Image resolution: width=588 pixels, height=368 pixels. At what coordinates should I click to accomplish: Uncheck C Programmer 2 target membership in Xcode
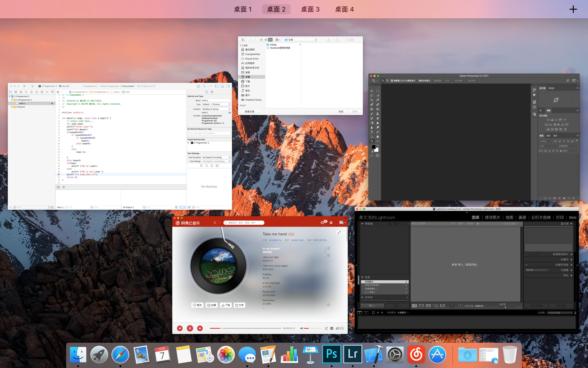(188, 143)
